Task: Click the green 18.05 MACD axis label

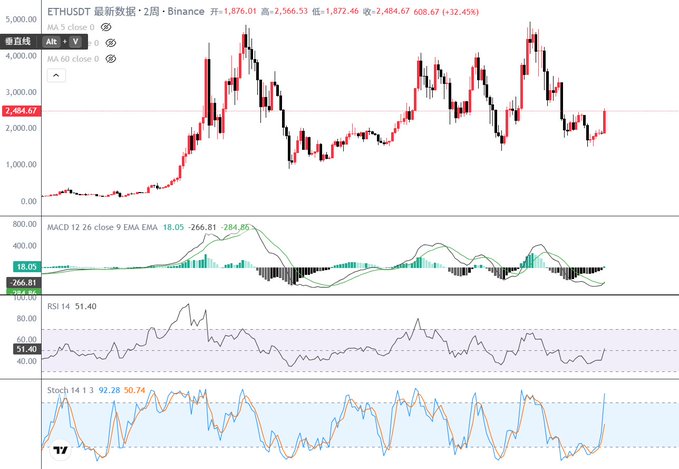Action: [x=27, y=267]
